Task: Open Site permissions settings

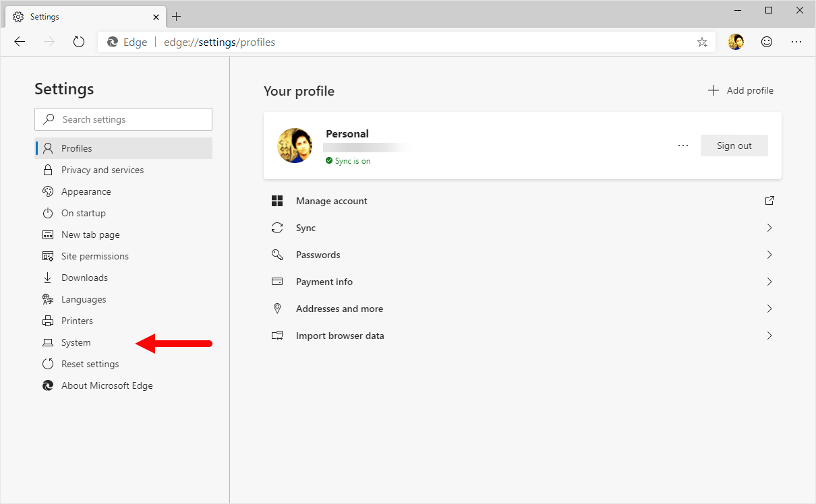Action: (123, 256)
